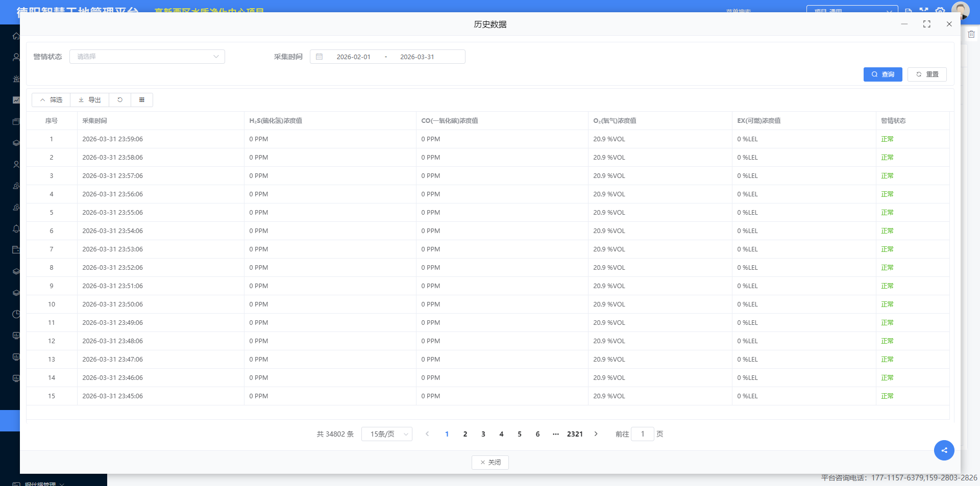Click the blue floating share button
Screen dimensions: 980x486
coord(944,450)
